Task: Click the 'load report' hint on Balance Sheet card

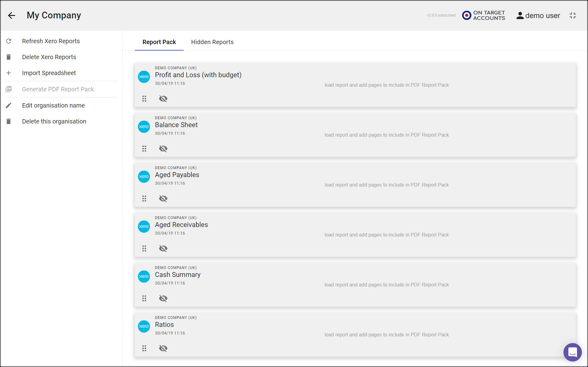Action: point(386,135)
